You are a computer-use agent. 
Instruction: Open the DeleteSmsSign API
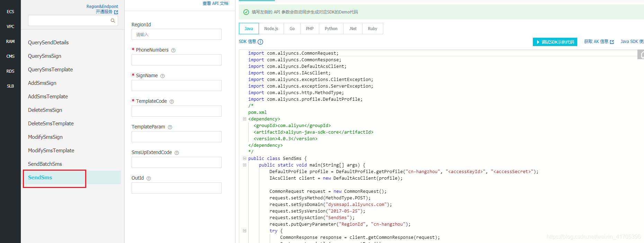pos(45,110)
